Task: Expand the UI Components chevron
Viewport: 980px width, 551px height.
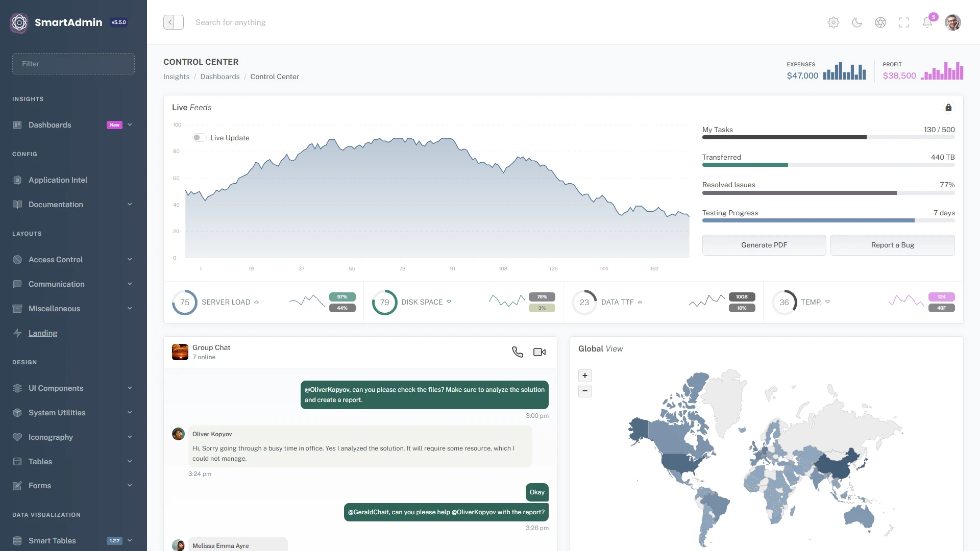Action: 130,388
